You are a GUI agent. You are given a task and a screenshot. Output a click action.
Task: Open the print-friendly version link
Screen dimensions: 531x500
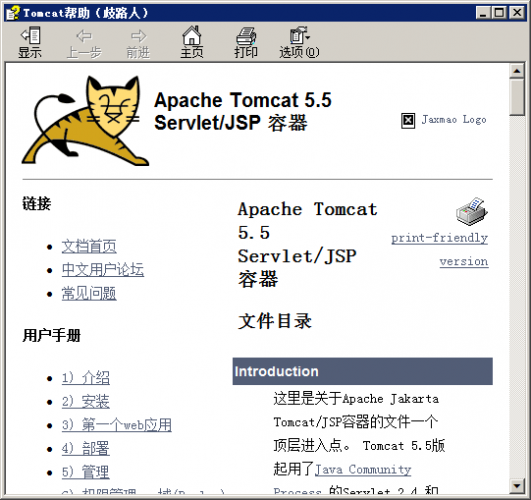tap(440, 249)
